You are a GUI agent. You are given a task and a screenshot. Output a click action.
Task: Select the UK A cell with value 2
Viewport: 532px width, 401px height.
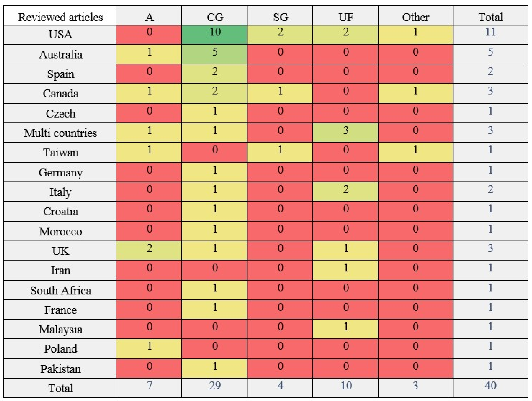(x=149, y=250)
